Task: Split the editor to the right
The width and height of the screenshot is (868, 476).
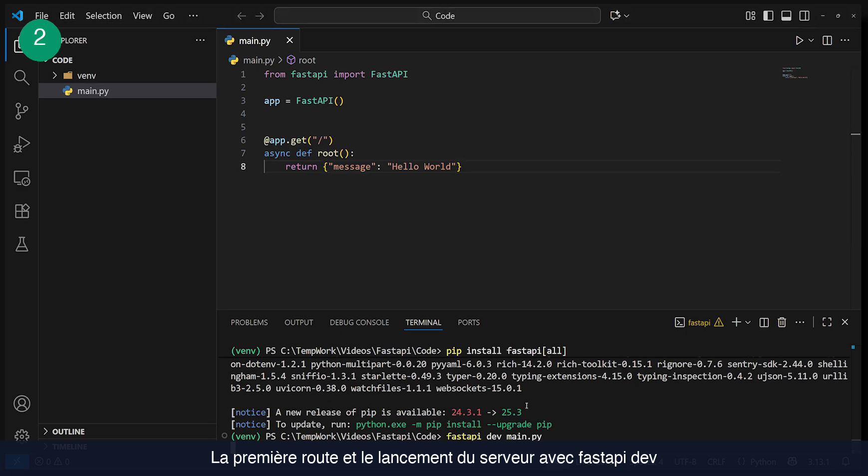Action: pyautogui.click(x=827, y=40)
